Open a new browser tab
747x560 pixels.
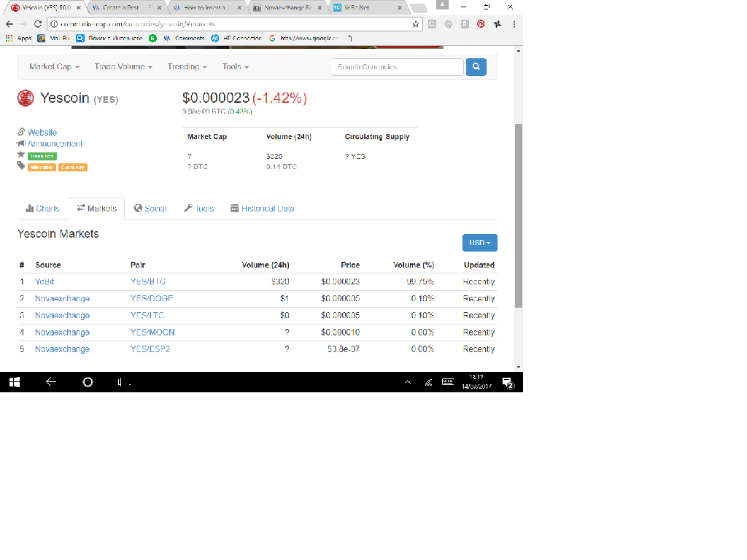coord(419,8)
